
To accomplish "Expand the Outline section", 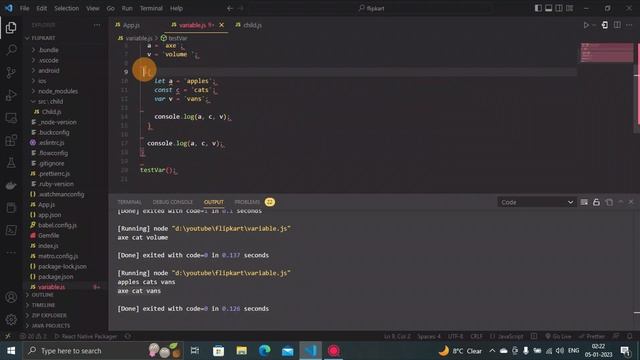I will click(65, 295).
